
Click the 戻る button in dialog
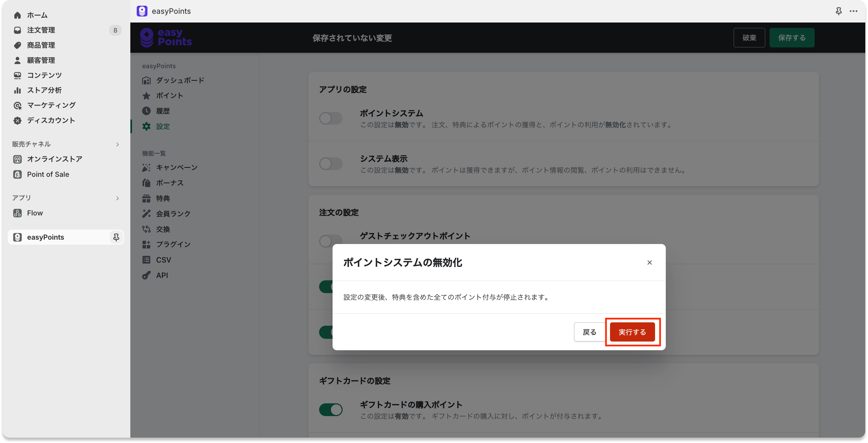[589, 332]
